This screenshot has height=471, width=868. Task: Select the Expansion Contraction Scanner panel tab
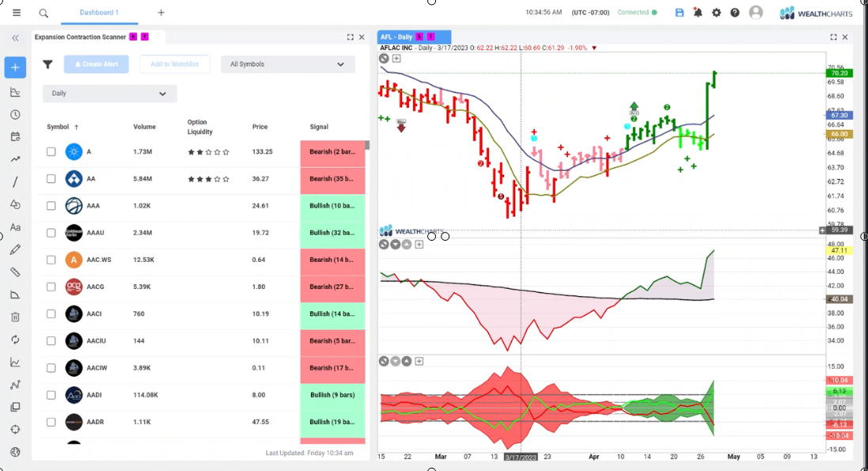point(80,37)
